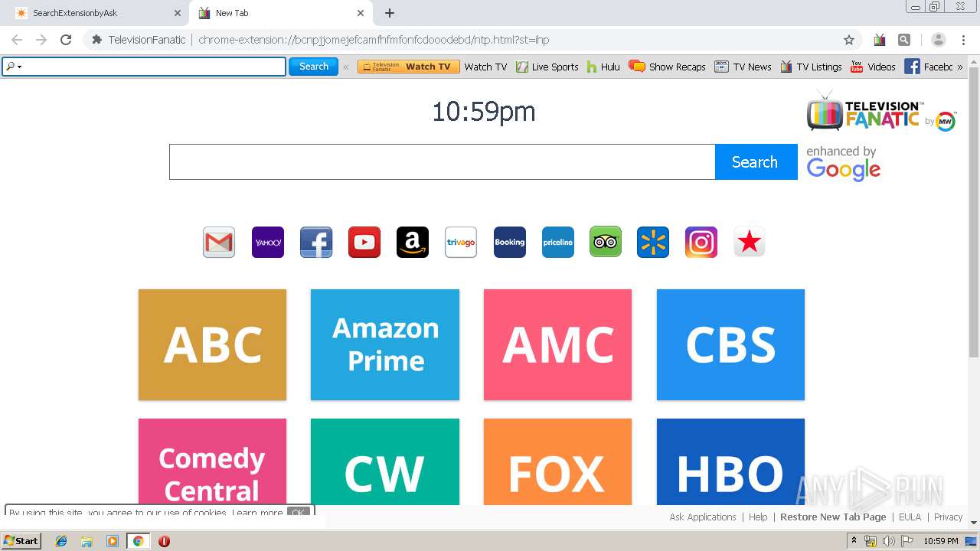Click the toolbar Search button

[313, 67]
